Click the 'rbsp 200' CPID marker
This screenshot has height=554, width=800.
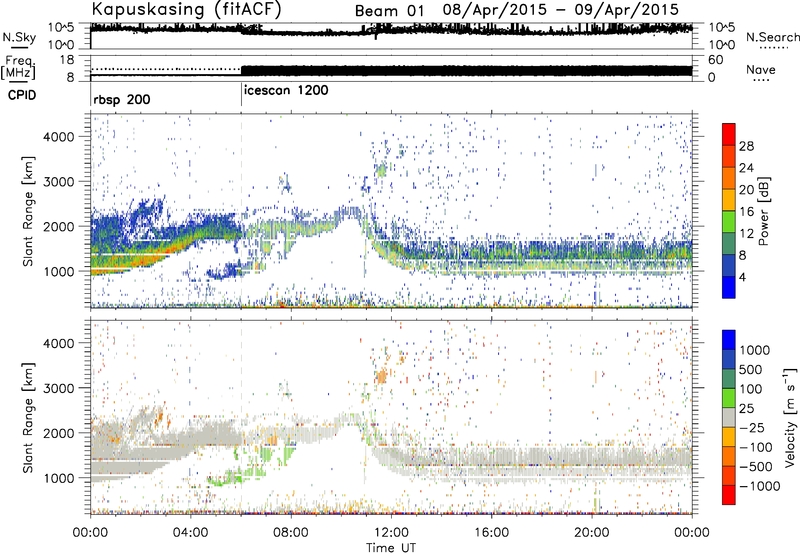click(122, 99)
